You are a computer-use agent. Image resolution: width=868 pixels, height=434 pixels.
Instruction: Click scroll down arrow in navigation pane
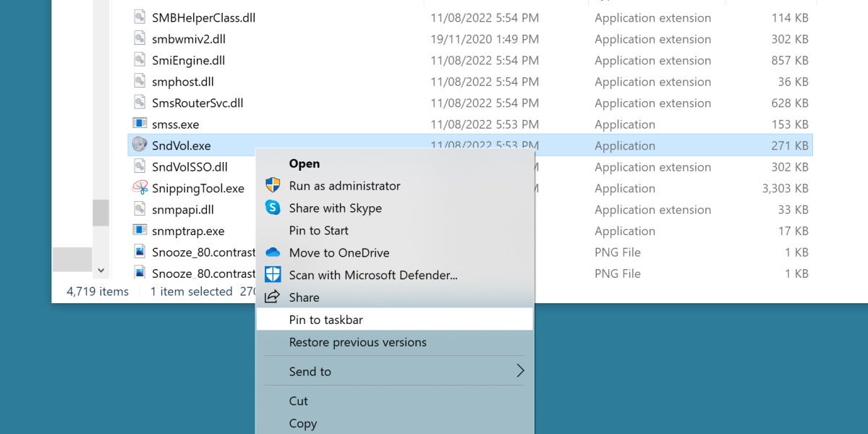(x=101, y=271)
